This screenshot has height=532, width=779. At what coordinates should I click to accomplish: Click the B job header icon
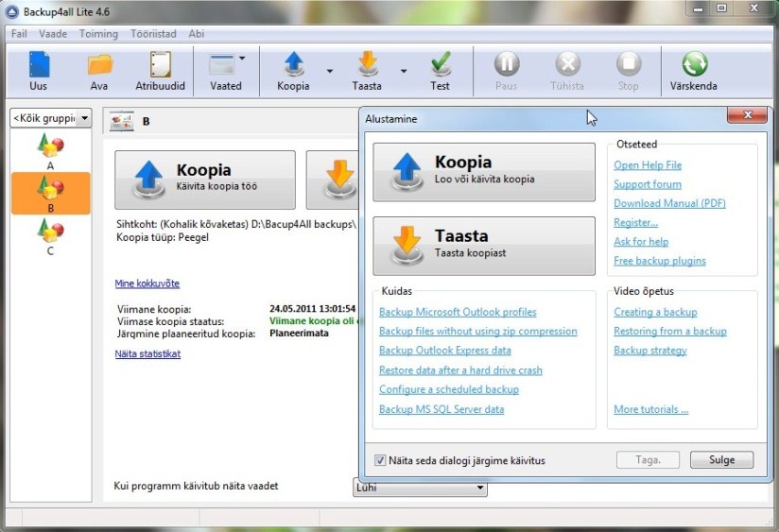click(122, 121)
